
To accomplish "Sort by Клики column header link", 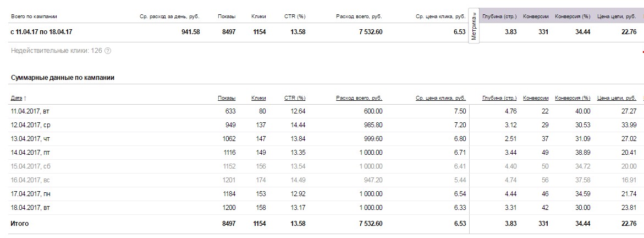I will point(258,98).
